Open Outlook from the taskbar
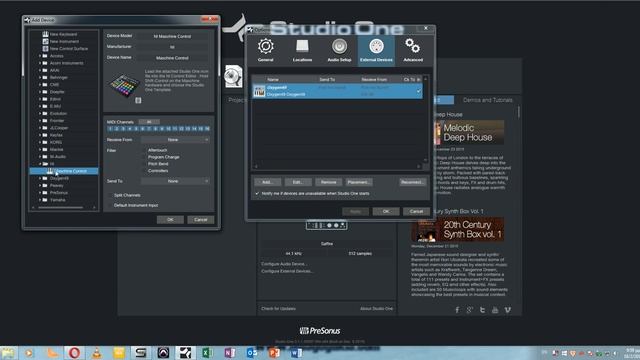The image size is (640, 360). (252, 352)
